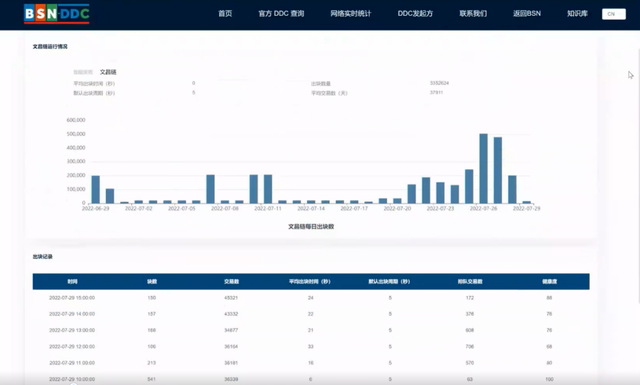Open 知识库 knowledge base link
This screenshot has width=640, height=385.
(577, 13)
